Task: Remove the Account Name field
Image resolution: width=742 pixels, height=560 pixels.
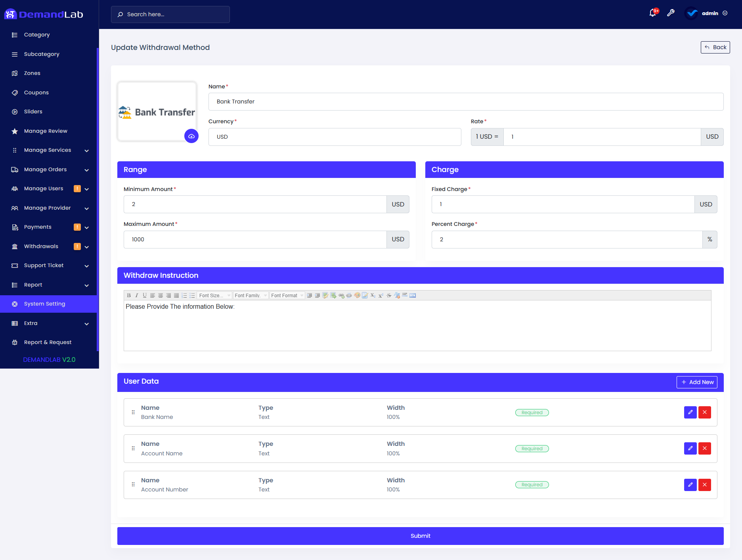Action: pyautogui.click(x=705, y=448)
